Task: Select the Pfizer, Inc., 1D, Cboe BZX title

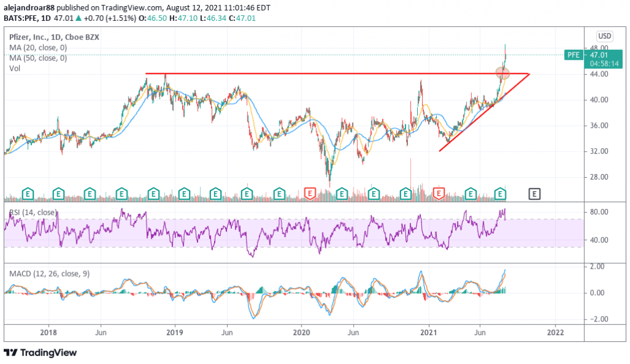Action: click(x=54, y=37)
